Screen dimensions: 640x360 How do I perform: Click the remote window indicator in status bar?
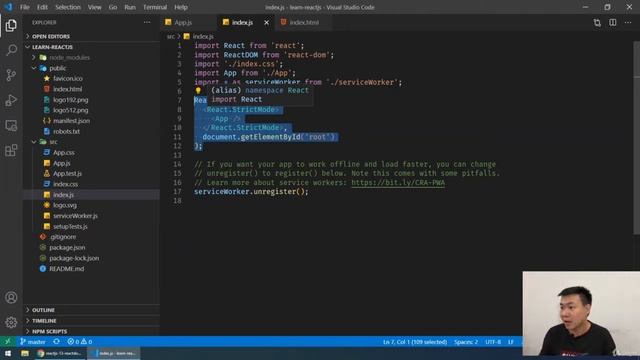click(7, 342)
